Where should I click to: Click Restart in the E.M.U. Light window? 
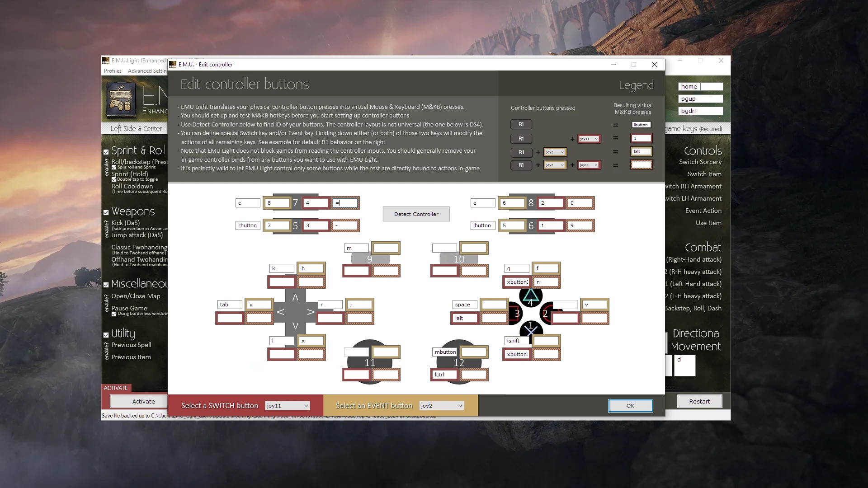point(699,401)
